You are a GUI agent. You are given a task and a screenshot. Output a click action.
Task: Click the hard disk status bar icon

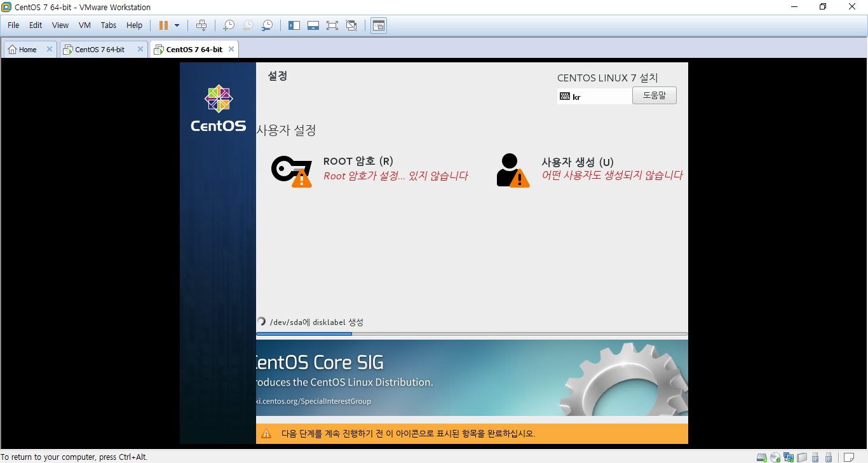pos(762,457)
